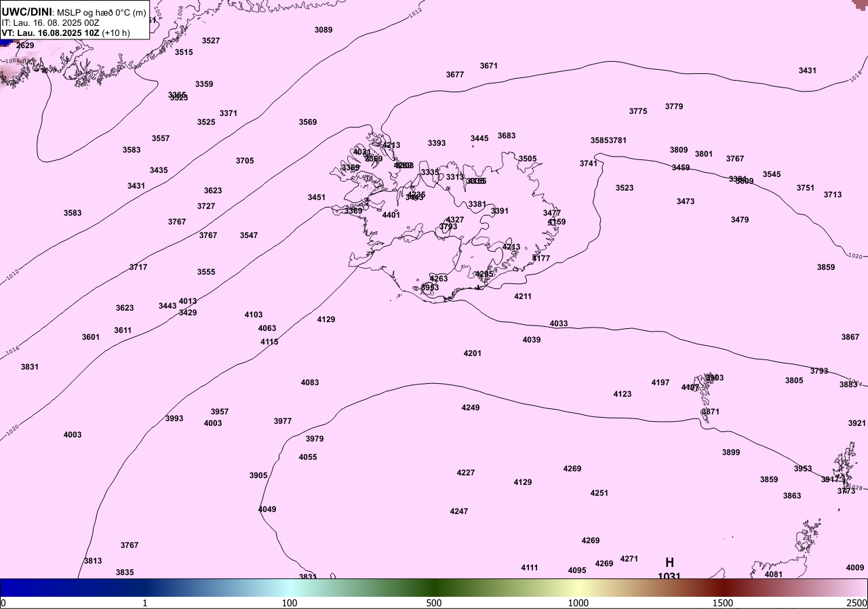Screen dimensions: 868x609
Task: Click the H high-pressure marker
Action: tap(669, 562)
